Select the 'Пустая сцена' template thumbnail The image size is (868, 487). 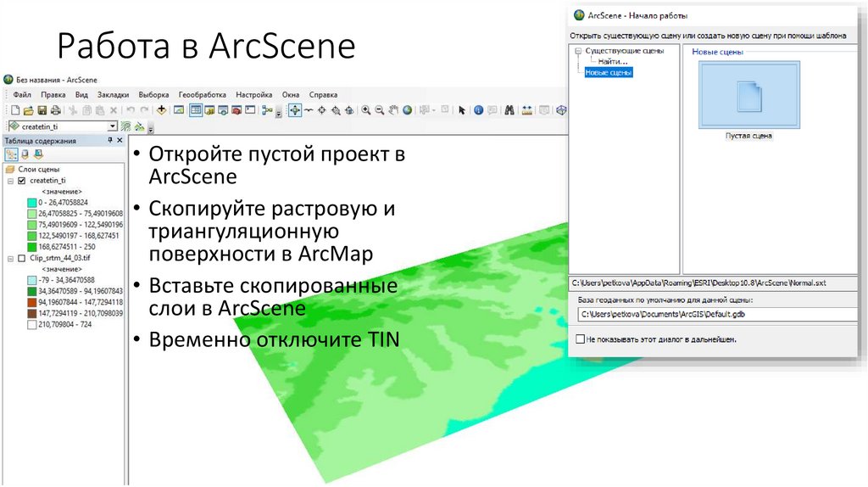pyautogui.click(x=749, y=95)
